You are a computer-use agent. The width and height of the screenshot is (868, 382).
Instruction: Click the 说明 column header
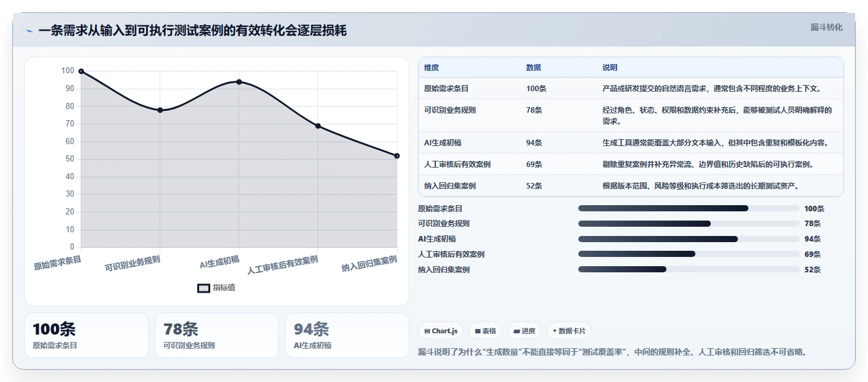pyautogui.click(x=610, y=68)
